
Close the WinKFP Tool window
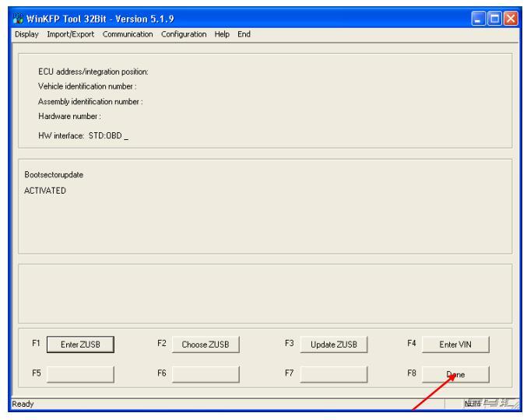click(x=511, y=19)
